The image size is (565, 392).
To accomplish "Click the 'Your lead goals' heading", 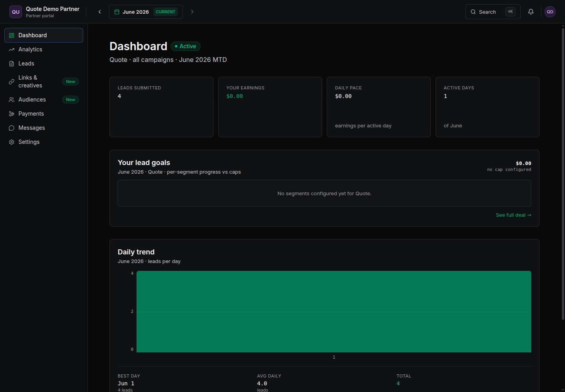I will pyautogui.click(x=144, y=163).
